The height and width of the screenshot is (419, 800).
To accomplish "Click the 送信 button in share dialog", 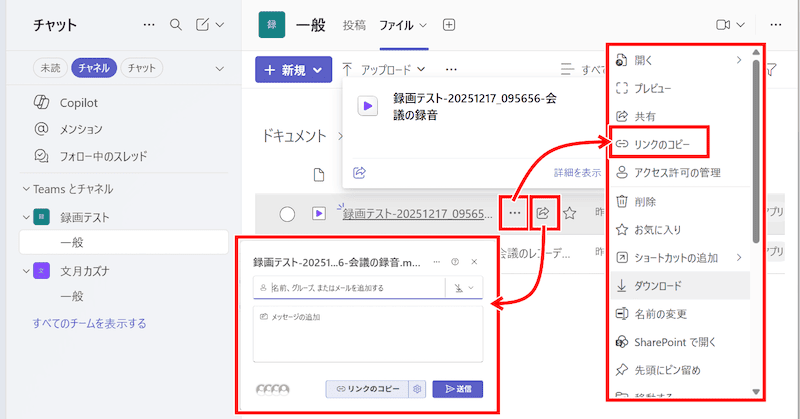I will (457, 388).
